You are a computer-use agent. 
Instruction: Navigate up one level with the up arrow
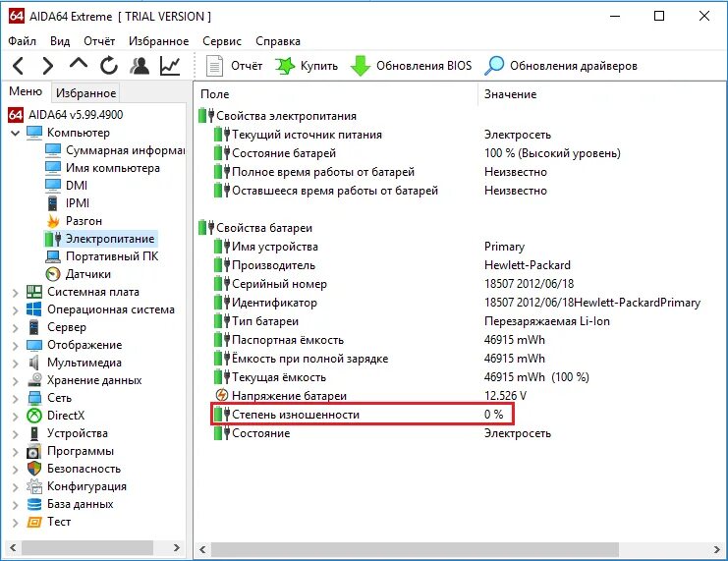(x=78, y=64)
